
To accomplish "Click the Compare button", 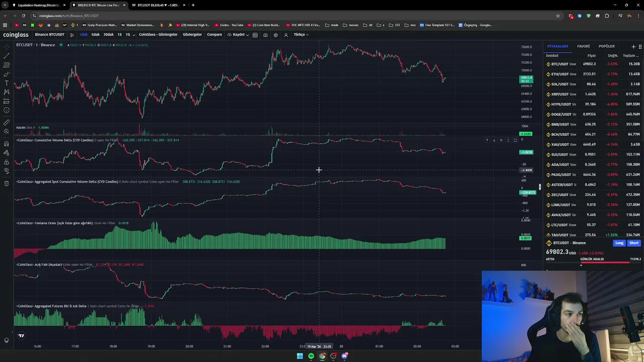I will point(214,35).
